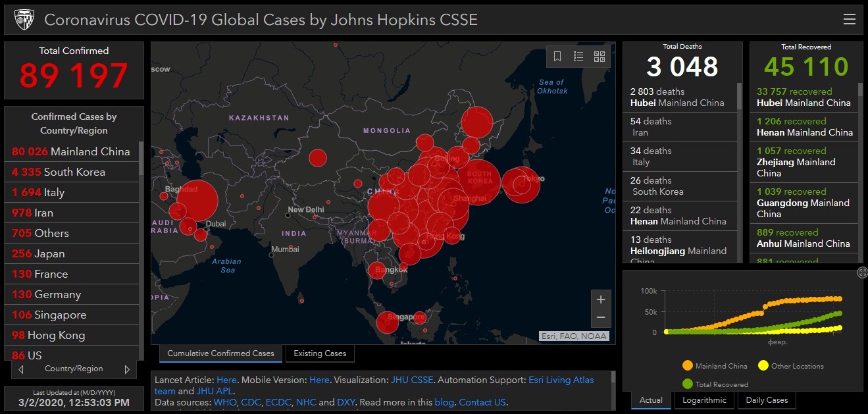Open the JHU CSSE link
868x414 pixels.
tap(411, 380)
